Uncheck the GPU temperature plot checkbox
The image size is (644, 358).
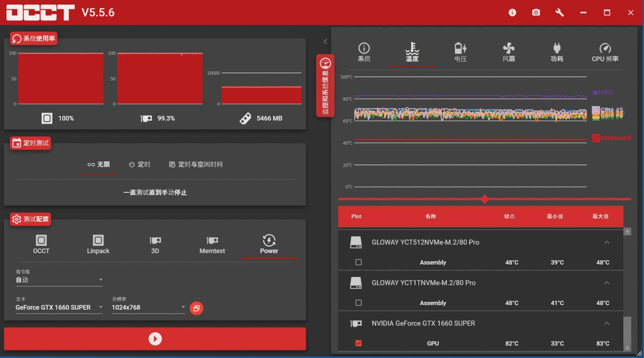359,343
